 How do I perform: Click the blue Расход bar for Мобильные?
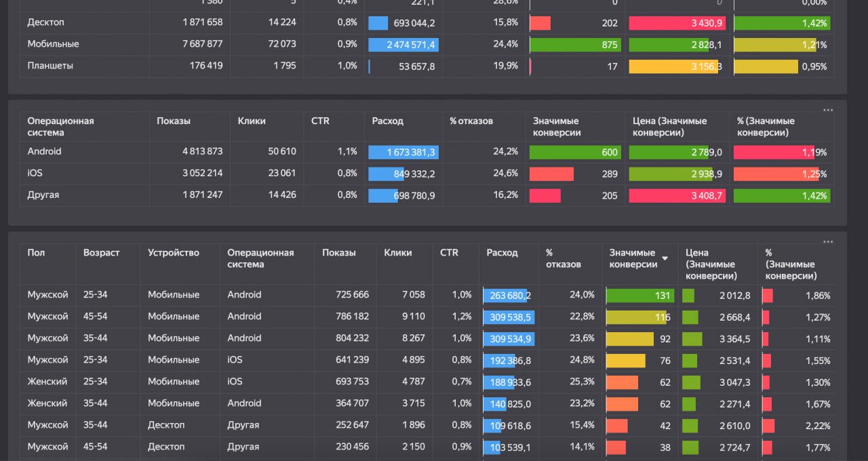pyautogui.click(x=403, y=44)
